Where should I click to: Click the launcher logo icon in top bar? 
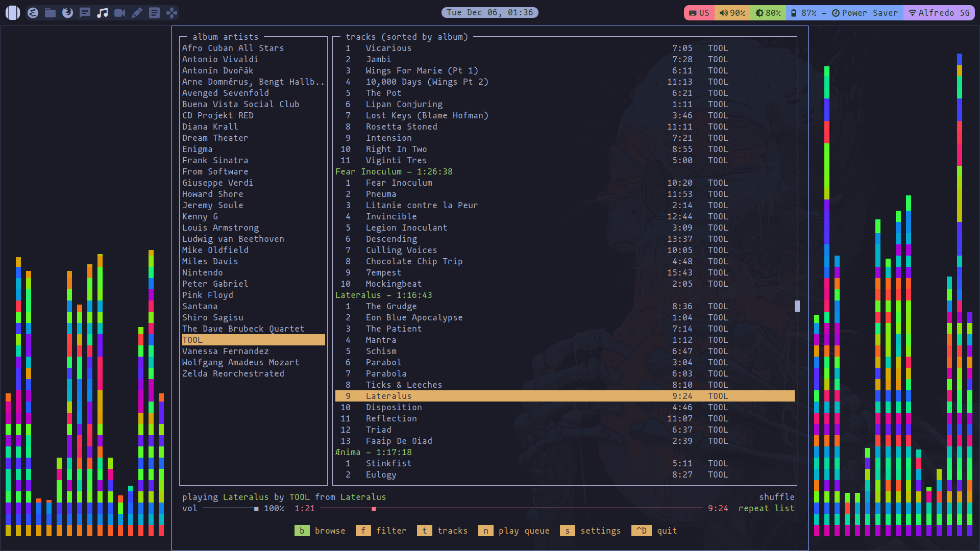(x=13, y=13)
